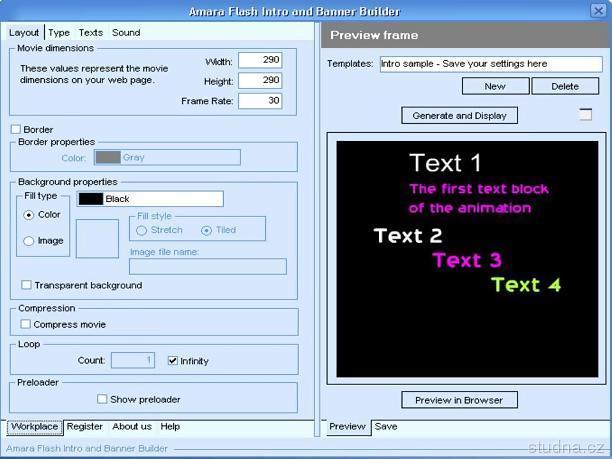Click the black background color swatch

point(91,199)
